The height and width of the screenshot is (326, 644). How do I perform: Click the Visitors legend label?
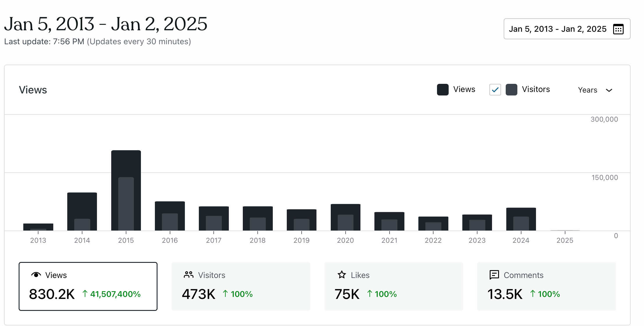tap(536, 89)
